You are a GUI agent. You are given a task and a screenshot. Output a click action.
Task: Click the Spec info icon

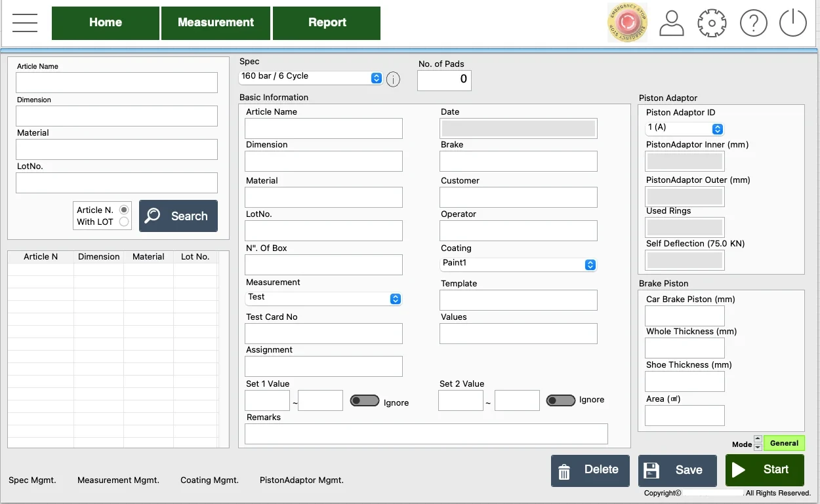click(x=393, y=79)
